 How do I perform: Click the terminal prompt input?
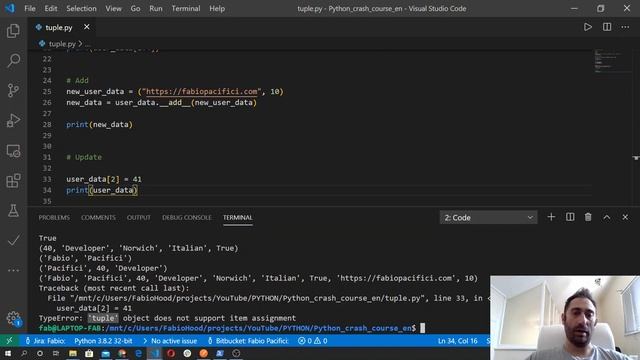(x=422, y=328)
